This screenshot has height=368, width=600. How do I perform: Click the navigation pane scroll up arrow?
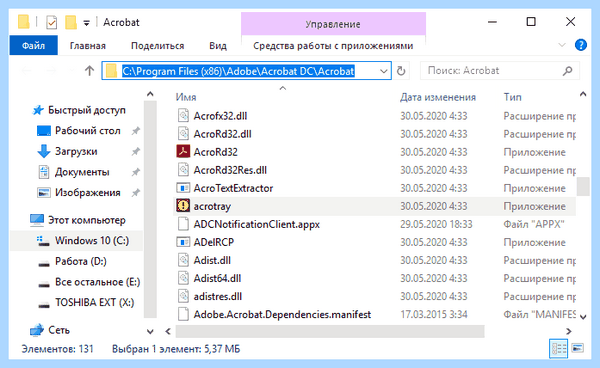point(150,94)
